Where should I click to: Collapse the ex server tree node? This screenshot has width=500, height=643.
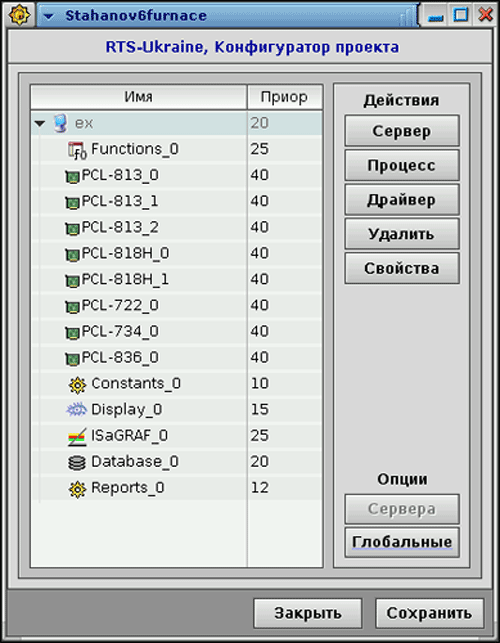[x=40, y=123]
